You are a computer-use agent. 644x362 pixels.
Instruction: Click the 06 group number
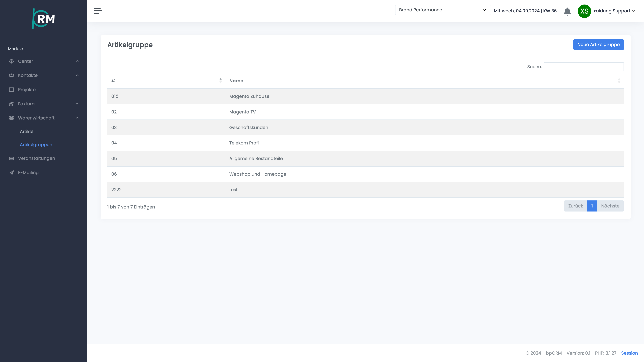[114, 174]
